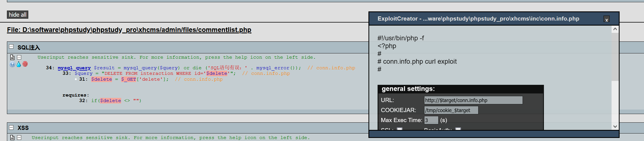Click the highlighted $_GET variable on line 31
Screen dimensions: 644x141
coord(129,79)
